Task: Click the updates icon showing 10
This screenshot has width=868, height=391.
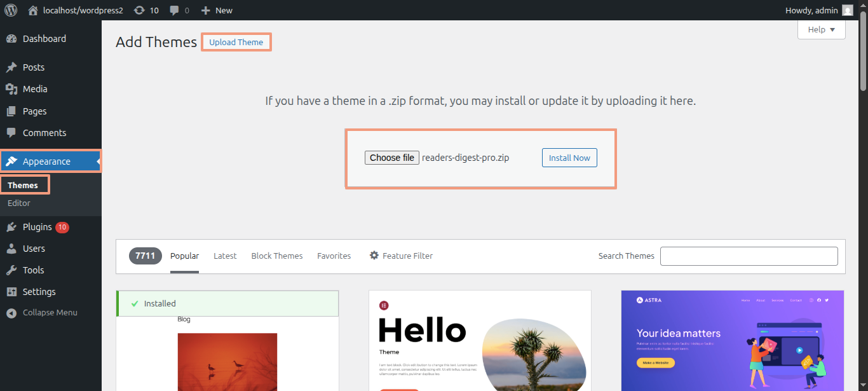Action: tap(140, 10)
